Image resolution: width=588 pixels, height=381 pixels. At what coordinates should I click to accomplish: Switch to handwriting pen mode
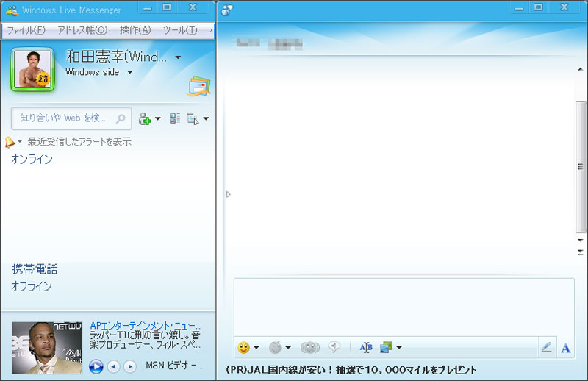point(546,348)
